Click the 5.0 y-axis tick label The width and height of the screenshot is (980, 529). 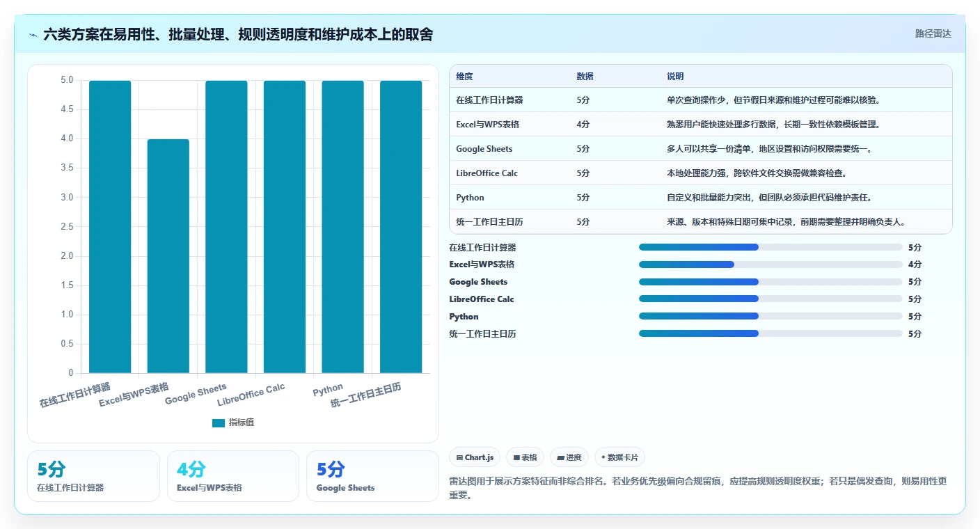pos(67,80)
